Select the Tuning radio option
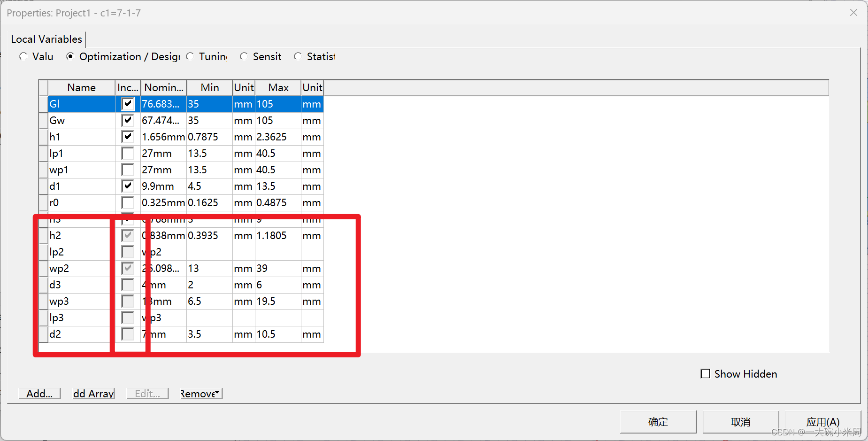This screenshot has height=441, width=868. point(190,56)
